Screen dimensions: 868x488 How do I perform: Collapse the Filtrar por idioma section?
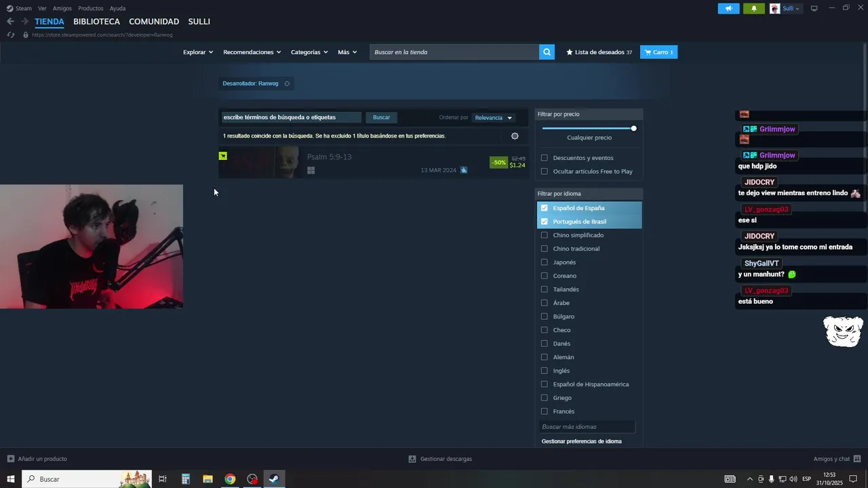589,194
